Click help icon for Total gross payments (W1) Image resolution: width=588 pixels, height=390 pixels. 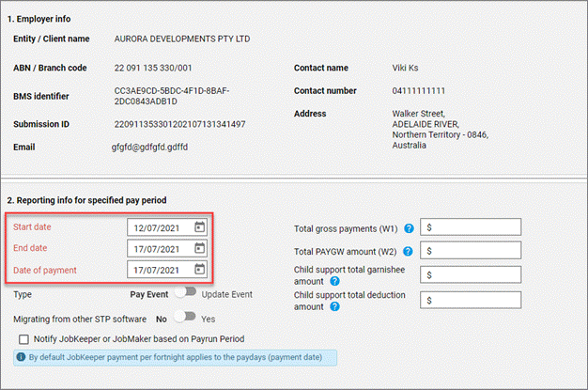pyautogui.click(x=409, y=228)
